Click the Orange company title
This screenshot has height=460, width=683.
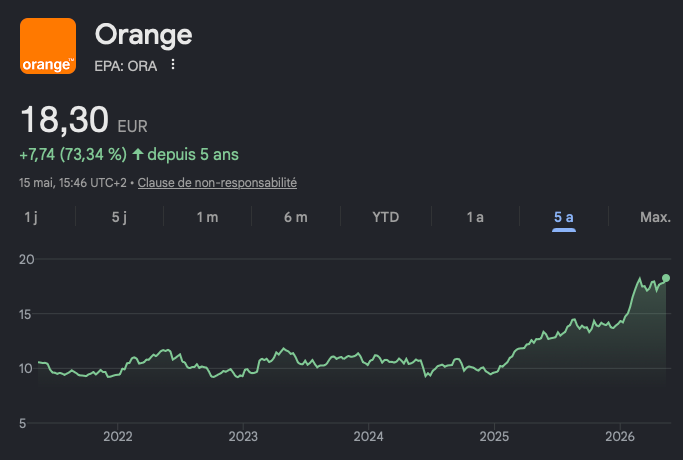click(x=143, y=35)
